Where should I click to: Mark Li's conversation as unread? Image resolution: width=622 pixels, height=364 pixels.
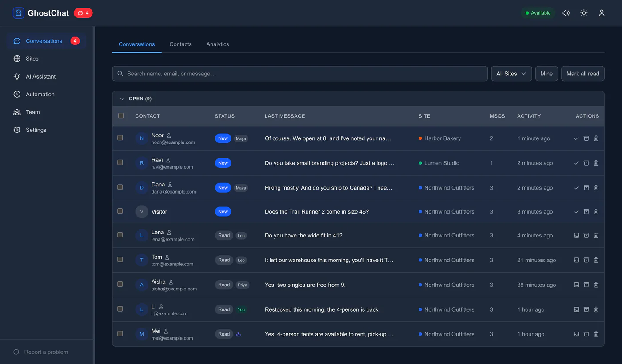pos(577,309)
